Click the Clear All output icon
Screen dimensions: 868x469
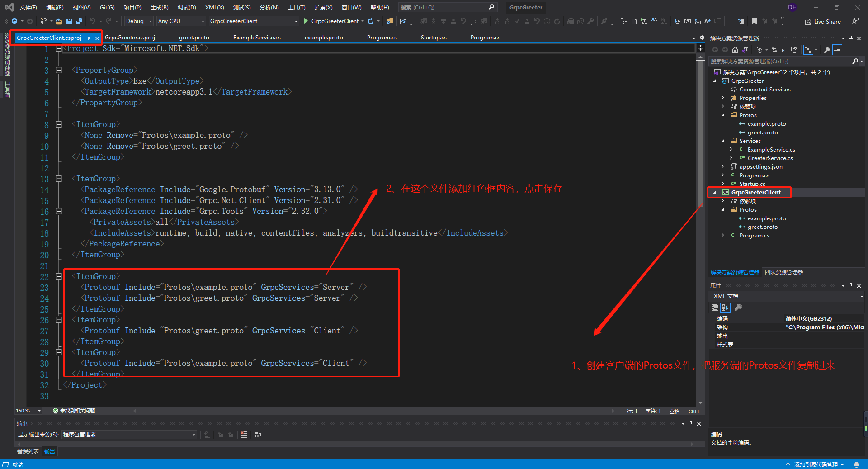pos(244,435)
